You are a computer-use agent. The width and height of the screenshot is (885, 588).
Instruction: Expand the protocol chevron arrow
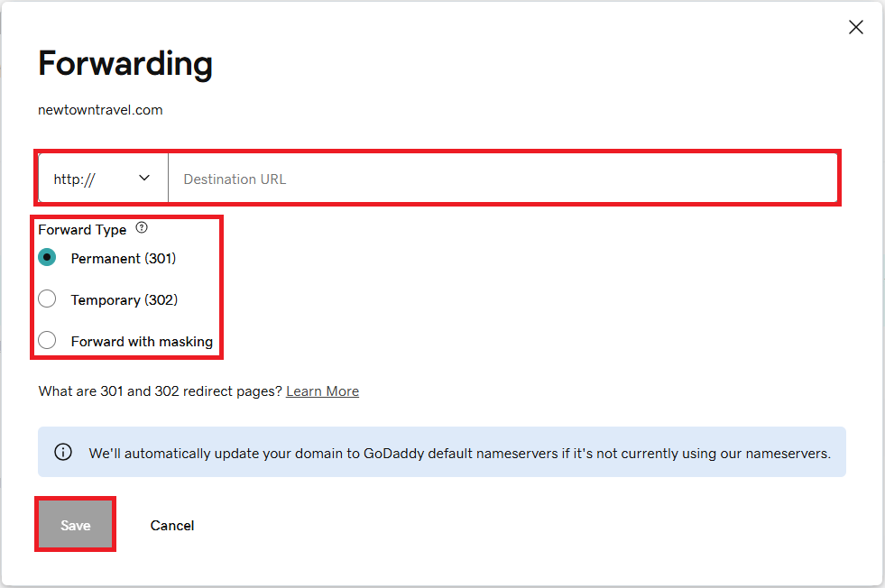(x=144, y=179)
